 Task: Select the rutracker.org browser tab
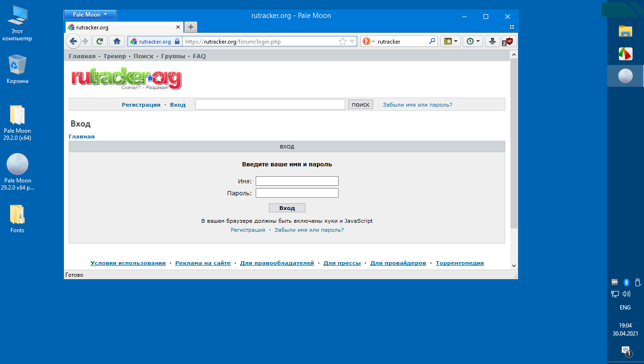coord(124,27)
